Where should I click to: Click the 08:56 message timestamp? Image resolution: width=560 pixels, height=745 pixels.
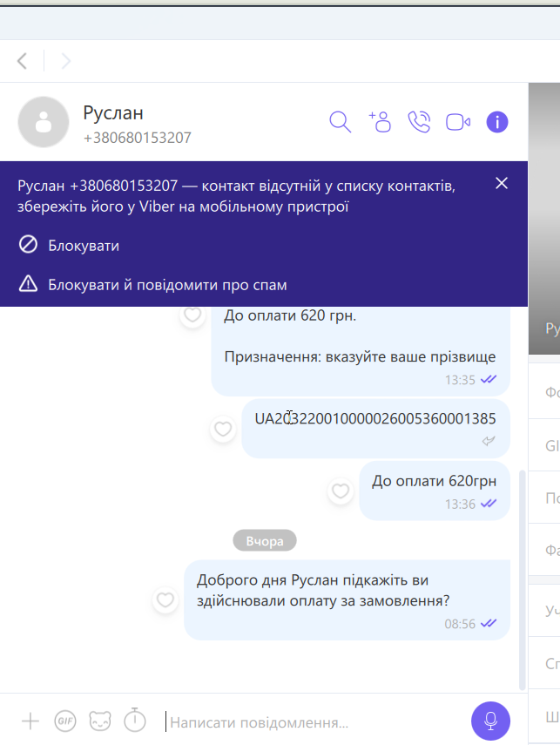click(460, 624)
